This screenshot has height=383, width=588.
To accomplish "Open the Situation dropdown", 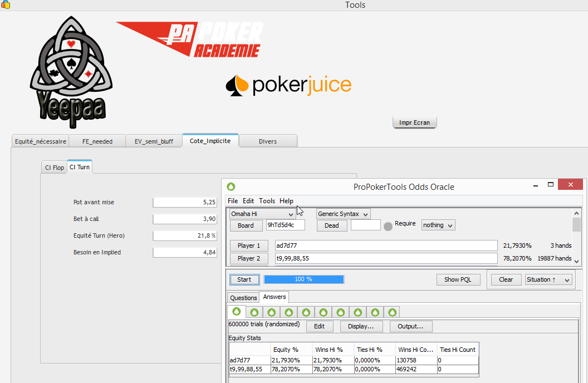I will point(548,279).
